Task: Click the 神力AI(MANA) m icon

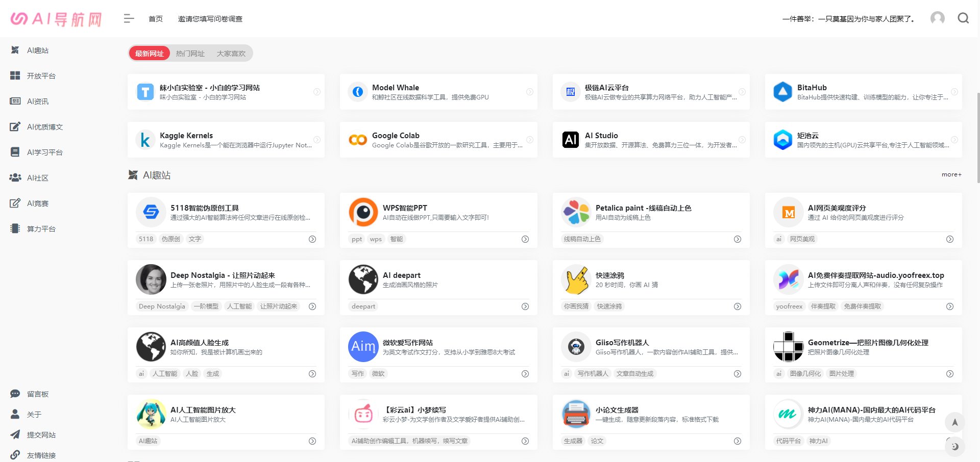Action: (789, 414)
